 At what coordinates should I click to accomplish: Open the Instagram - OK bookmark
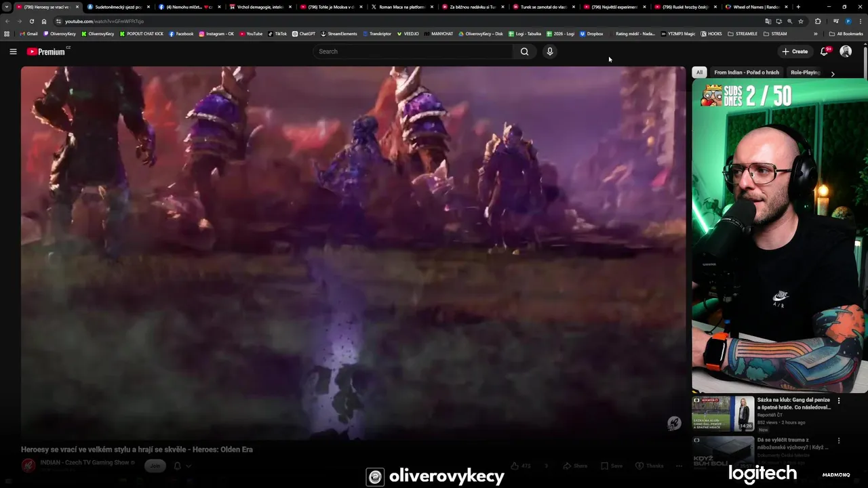click(216, 34)
